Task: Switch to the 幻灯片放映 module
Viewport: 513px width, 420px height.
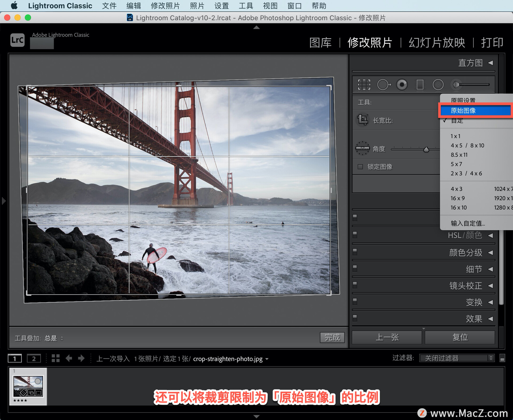Action: tap(437, 43)
